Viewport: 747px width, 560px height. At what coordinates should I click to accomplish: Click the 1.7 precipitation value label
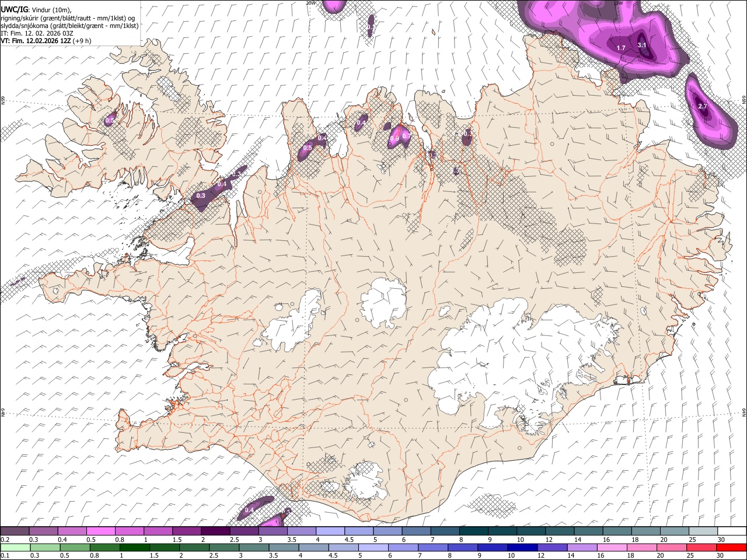click(621, 48)
